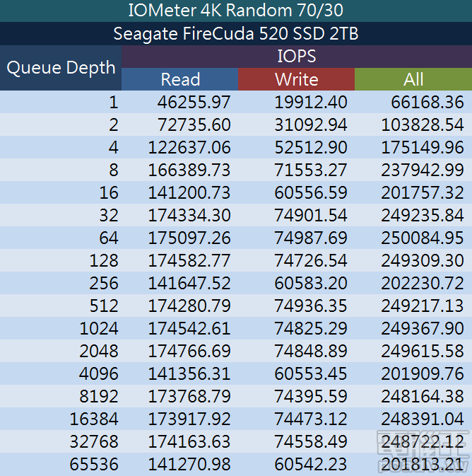Select write value 60556.59
The width and height of the screenshot is (472, 476).
click(x=311, y=192)
